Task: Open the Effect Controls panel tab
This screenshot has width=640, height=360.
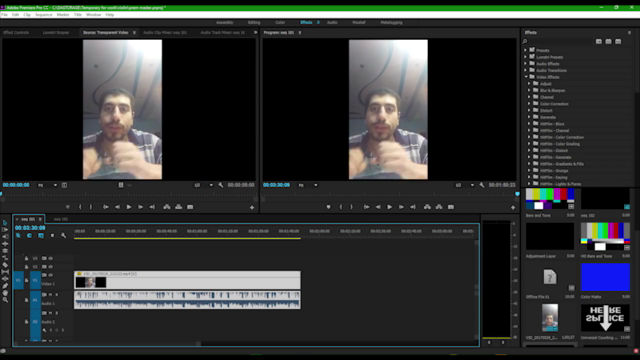Action: [16, 33]
